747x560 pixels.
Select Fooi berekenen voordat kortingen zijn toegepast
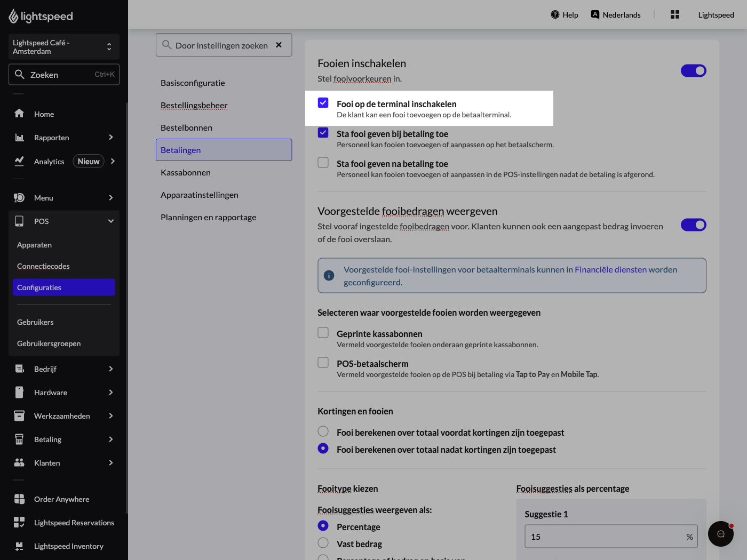point(323,431)
